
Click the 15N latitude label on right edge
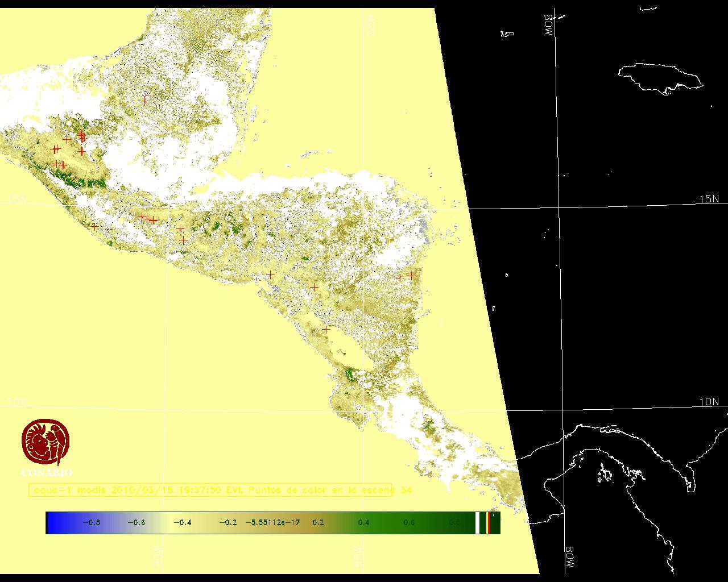click(x=709, y=199)
